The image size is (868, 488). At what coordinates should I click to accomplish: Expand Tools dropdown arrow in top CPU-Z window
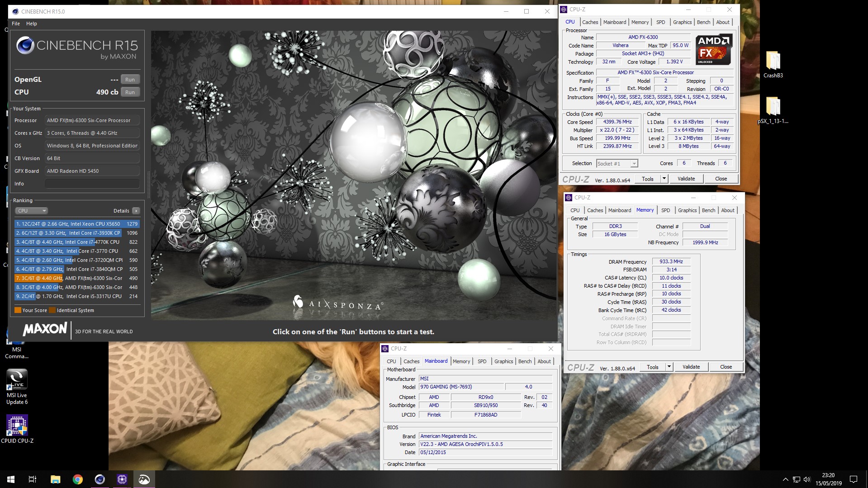[x=664, y=179]
